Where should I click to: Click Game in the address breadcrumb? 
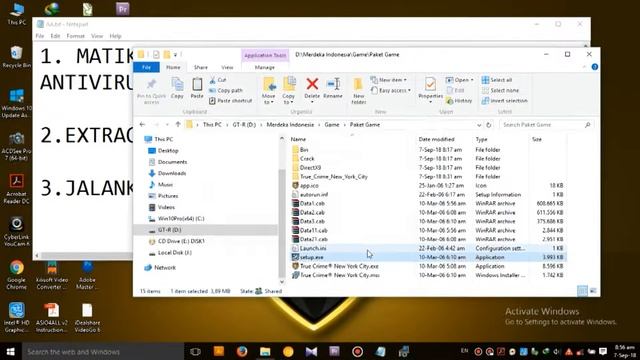click(x=332, y=125)
